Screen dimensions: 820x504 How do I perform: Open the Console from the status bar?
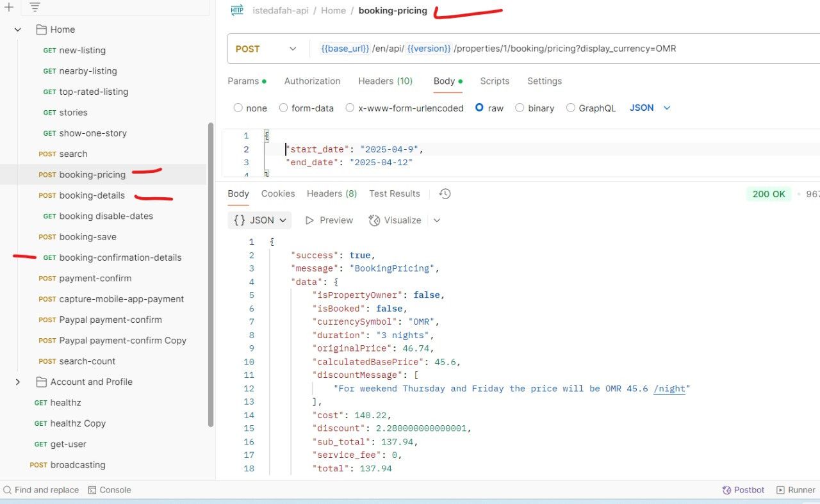110,490
